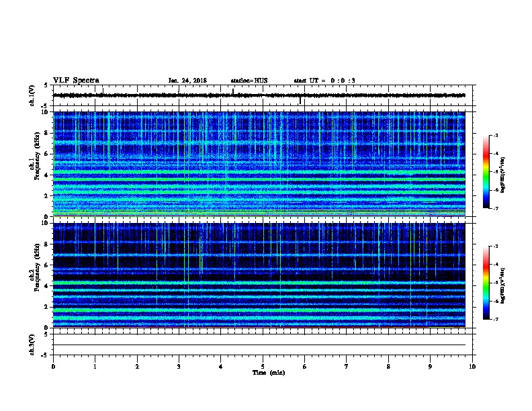Click the date label "Jan. 24, 2018"
The height and width of the screenshot is (411, 532).
(187, 81)
